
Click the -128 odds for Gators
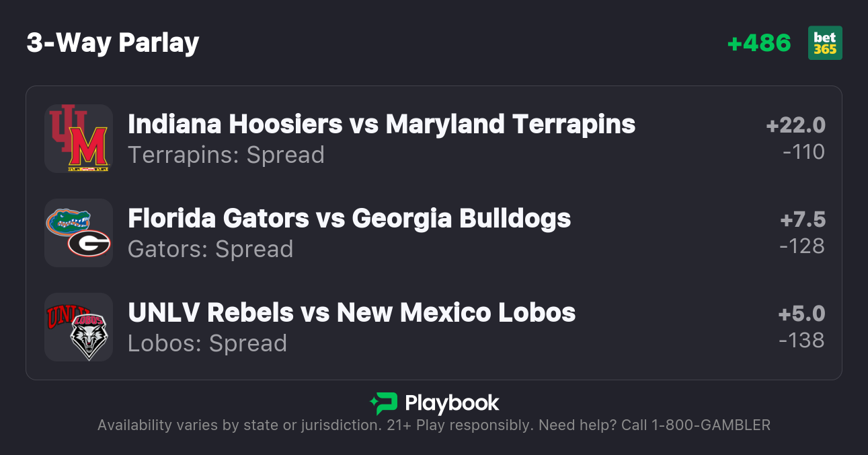[x=801, y=246]
